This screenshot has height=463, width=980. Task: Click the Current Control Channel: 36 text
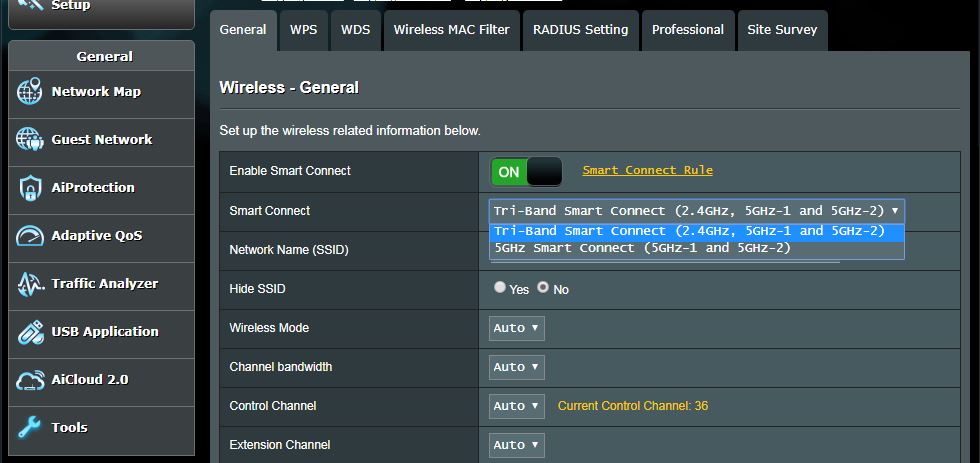pyautogui.click(x=632, y=406)
